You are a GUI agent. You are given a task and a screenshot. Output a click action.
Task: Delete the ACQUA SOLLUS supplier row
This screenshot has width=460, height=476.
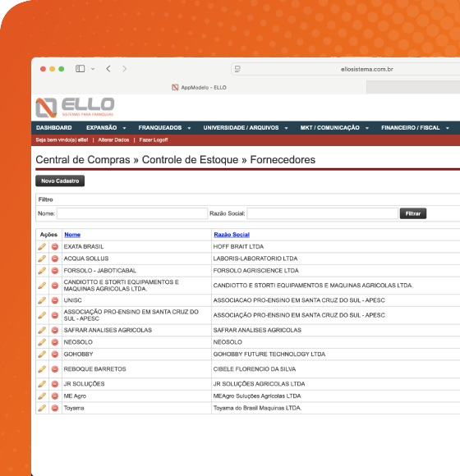coord(55,259)
